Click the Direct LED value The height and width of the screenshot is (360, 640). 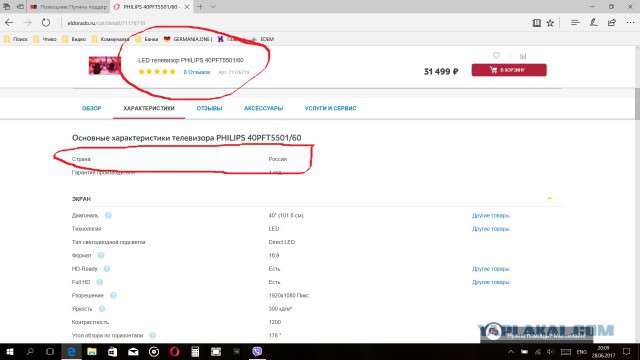point(282,242)
